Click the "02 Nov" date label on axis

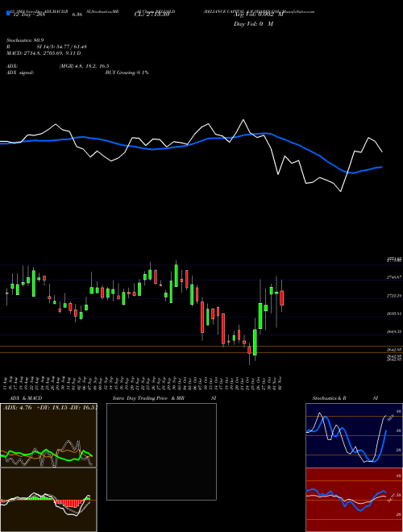click(281, 383)
